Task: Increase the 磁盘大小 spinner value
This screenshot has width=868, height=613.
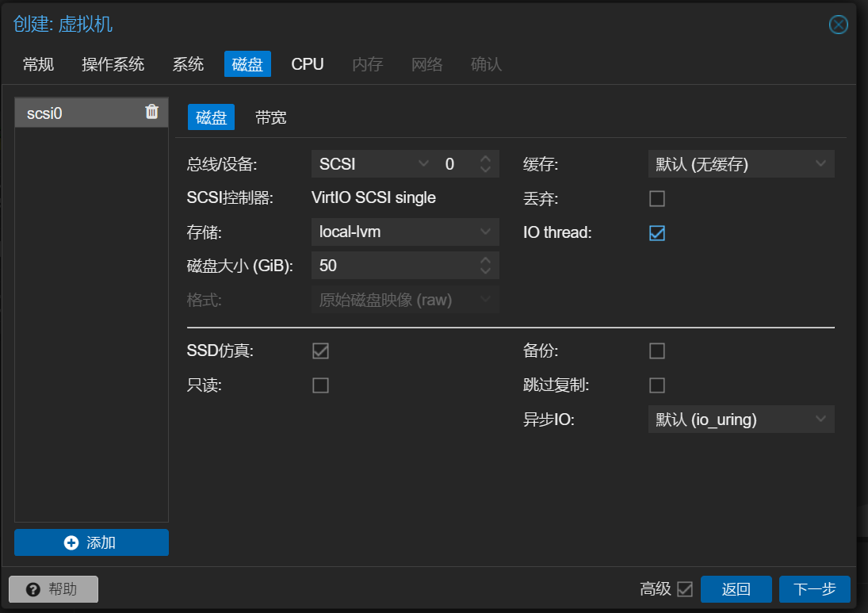Action: tap(486, 260)
